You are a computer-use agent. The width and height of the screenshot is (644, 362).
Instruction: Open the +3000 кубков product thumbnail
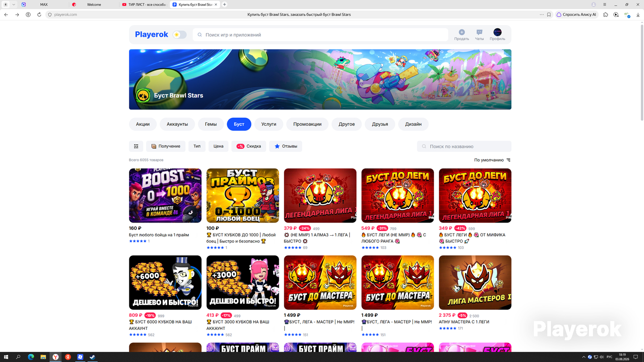[x=243, y=282]
